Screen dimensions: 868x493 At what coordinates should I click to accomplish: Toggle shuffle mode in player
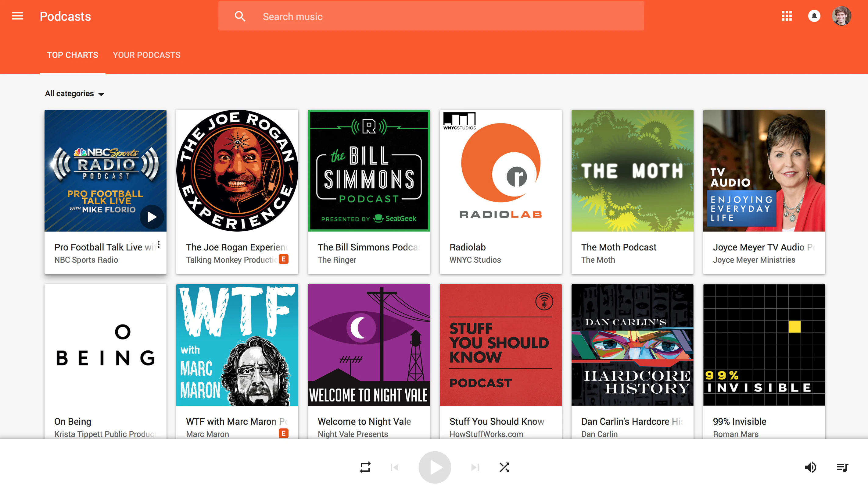(x=504, y=468)
